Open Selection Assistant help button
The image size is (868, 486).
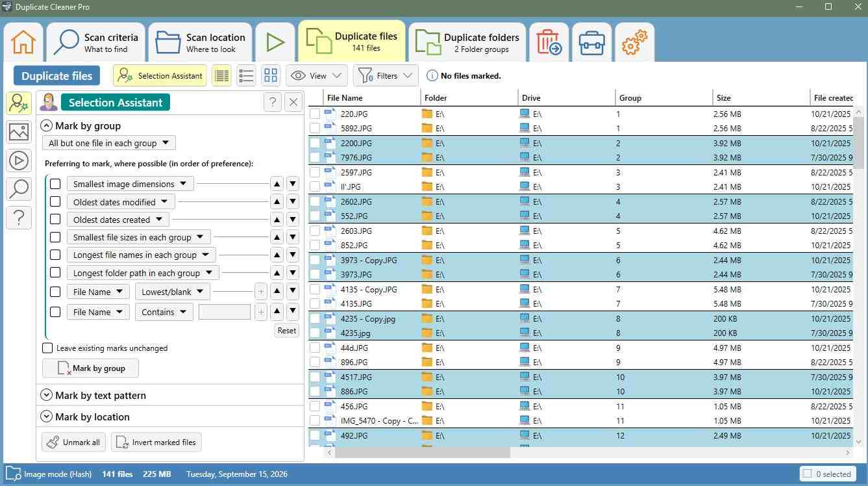[x=273, y=102]
